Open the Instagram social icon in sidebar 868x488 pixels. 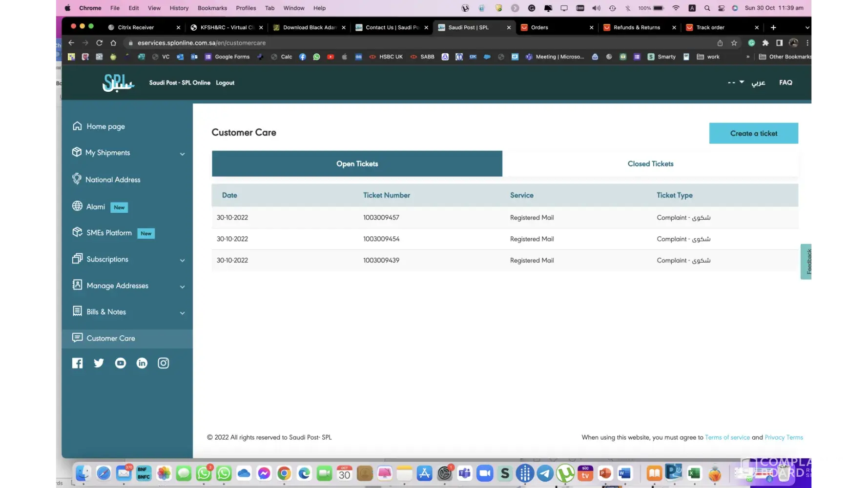click(163, 363)
